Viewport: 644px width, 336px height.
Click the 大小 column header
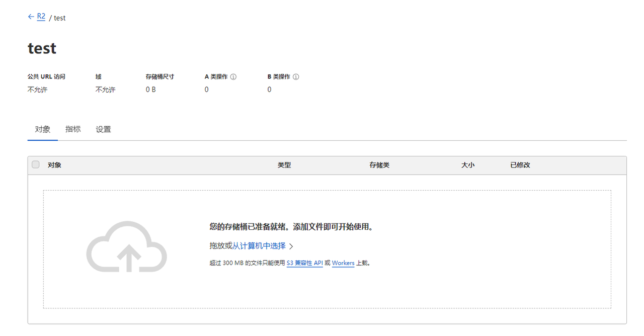tap(468, 164)
